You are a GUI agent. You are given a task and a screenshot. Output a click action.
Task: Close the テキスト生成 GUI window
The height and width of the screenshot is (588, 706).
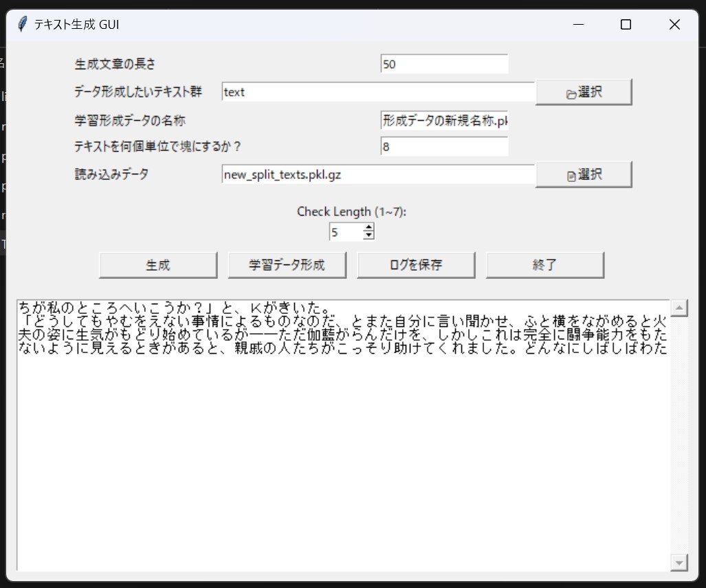pos(674,24)
